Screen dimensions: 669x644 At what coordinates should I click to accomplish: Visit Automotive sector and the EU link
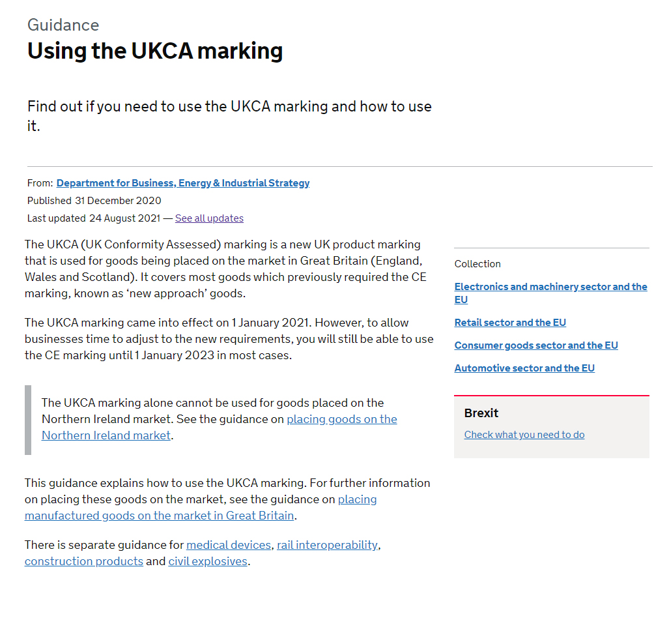tap(524, 368)
